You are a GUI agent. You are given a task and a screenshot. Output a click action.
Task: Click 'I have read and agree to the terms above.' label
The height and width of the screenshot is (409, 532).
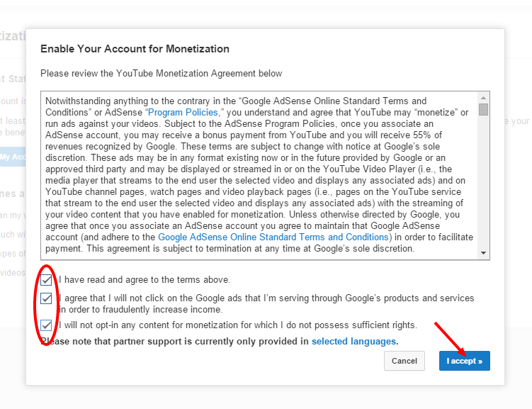coord(145,280)
